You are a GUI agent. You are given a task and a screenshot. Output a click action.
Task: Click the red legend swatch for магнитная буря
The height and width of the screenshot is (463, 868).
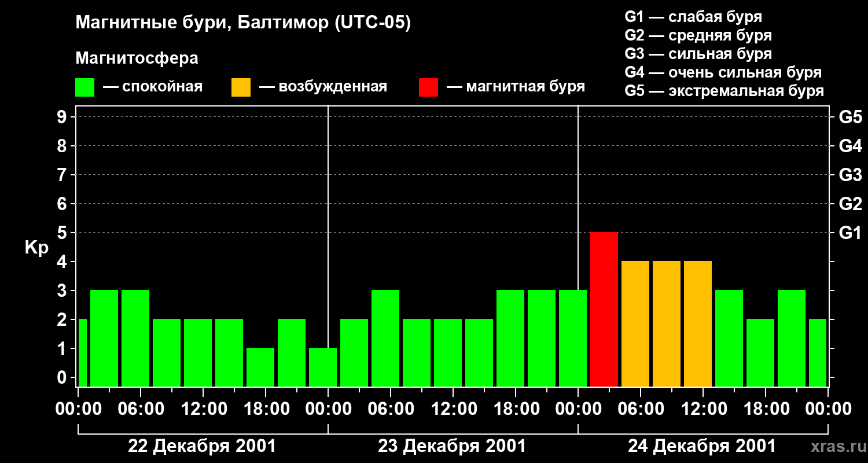click(x=429, y=87)
